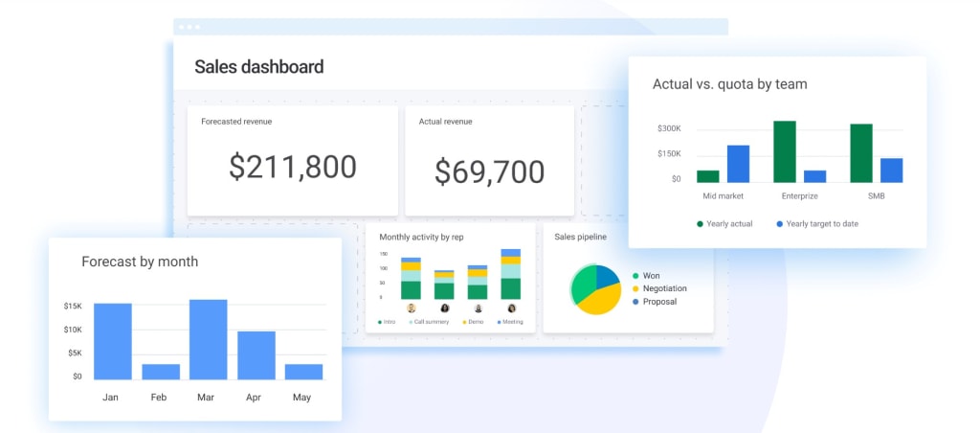Screen dimensions: 980x433
Task: Click the Mid market axis label
Action: 724,195
